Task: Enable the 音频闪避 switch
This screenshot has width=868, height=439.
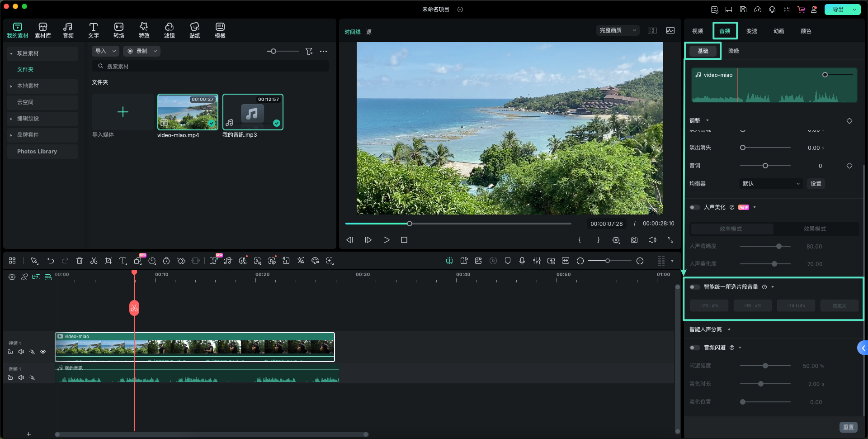Action: click(x=694, y=348)
